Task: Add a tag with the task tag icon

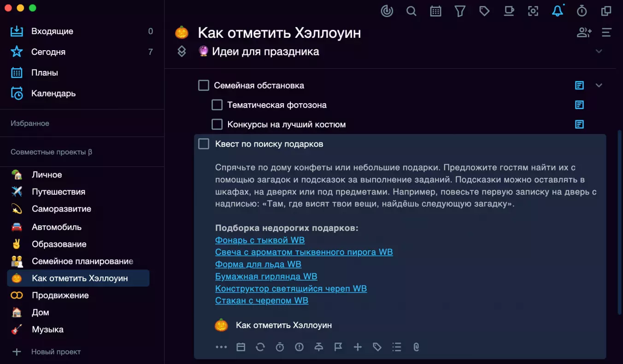Action: (377, 347)
